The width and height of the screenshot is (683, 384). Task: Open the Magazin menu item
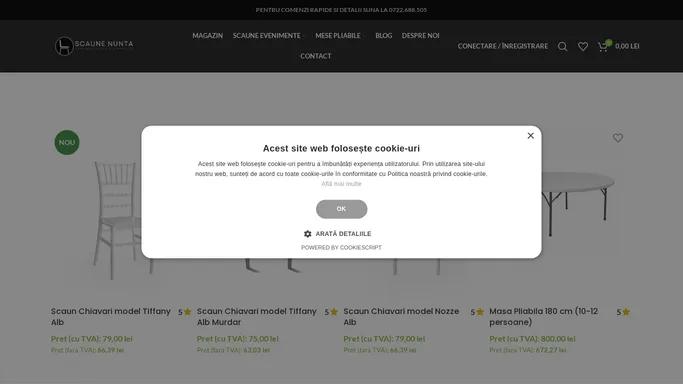click(x=208, y=36)
